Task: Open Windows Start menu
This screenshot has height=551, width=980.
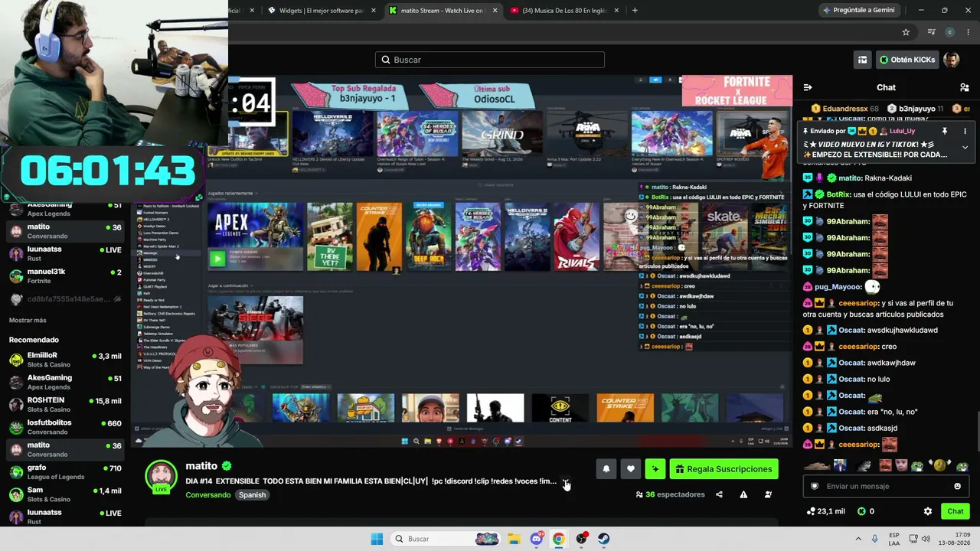Action: tap(377, 539)
